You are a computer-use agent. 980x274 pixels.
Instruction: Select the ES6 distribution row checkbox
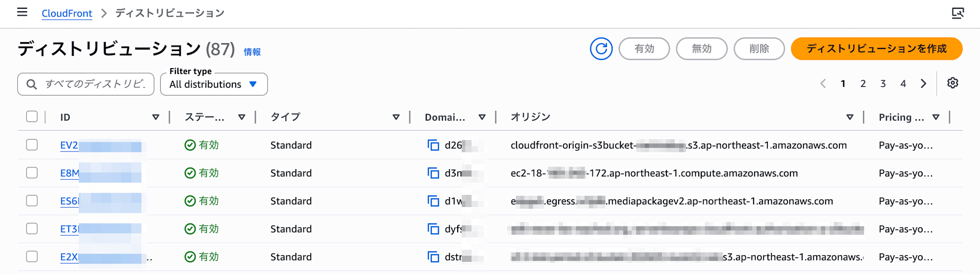pos(32,200)
